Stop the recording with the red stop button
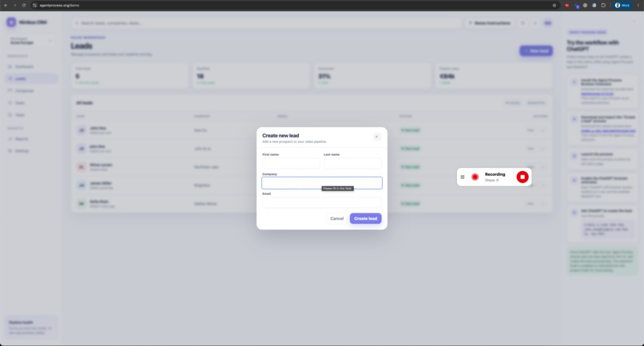Image resolution: width=644 pixels, height=346 pixels. point(523,177)
